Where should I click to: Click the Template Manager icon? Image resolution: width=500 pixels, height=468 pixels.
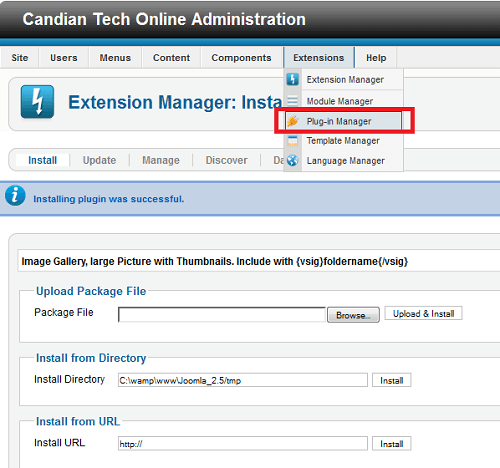click(293, 141)
